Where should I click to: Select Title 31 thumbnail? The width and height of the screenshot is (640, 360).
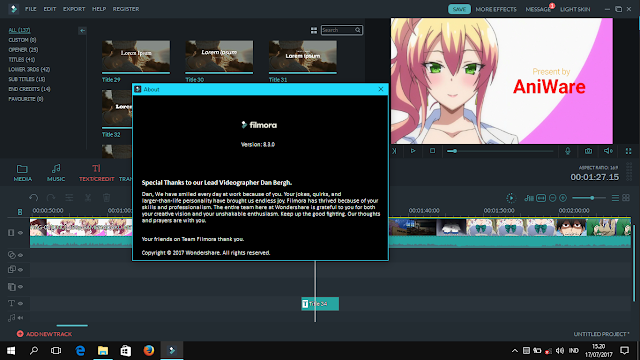302,57
